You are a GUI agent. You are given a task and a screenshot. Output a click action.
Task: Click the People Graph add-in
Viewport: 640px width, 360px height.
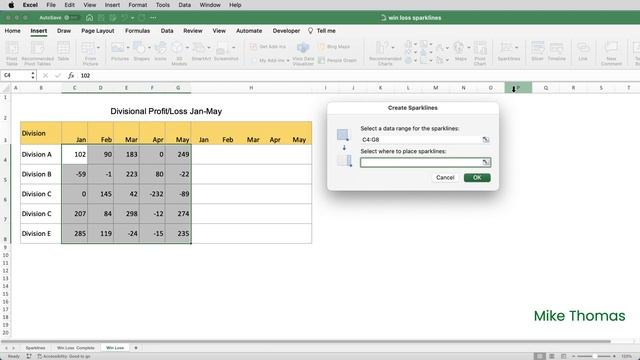[x=338, y=60]
